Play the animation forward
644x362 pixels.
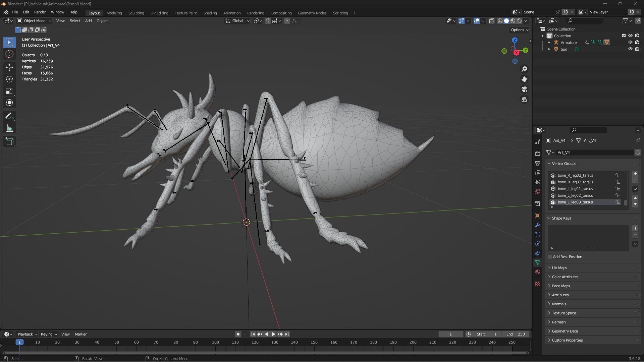click(x=273, y=334)
